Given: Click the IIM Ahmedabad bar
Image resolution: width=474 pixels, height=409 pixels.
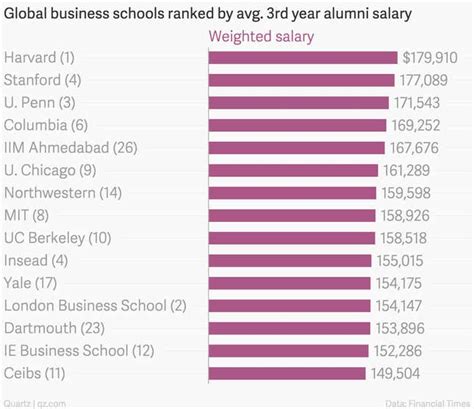Looking at the screenshot, I should coord(297,148).
